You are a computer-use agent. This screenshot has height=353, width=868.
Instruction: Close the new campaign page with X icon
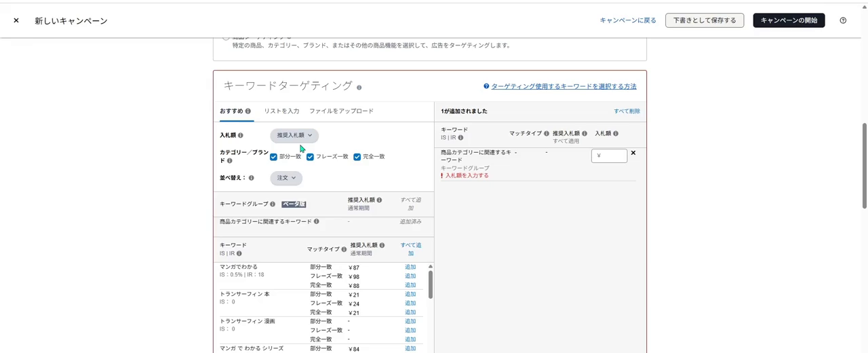click(x=16, y=20)
